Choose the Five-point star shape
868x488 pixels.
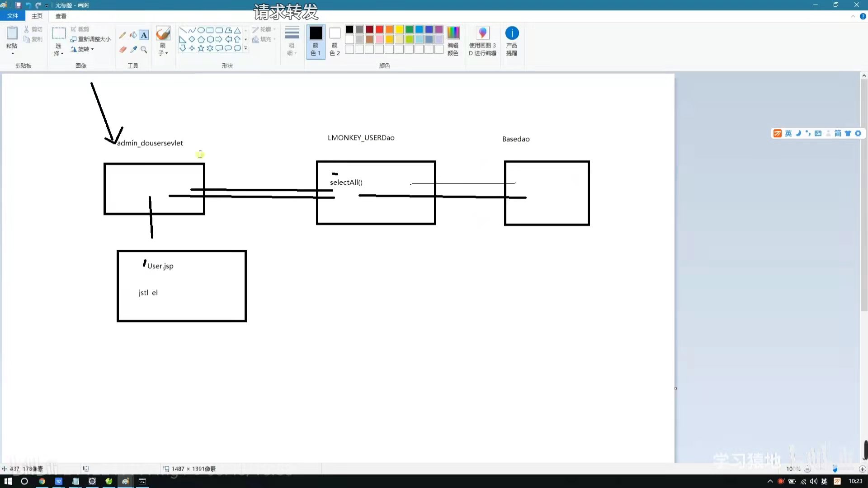(x=201, y=48)
